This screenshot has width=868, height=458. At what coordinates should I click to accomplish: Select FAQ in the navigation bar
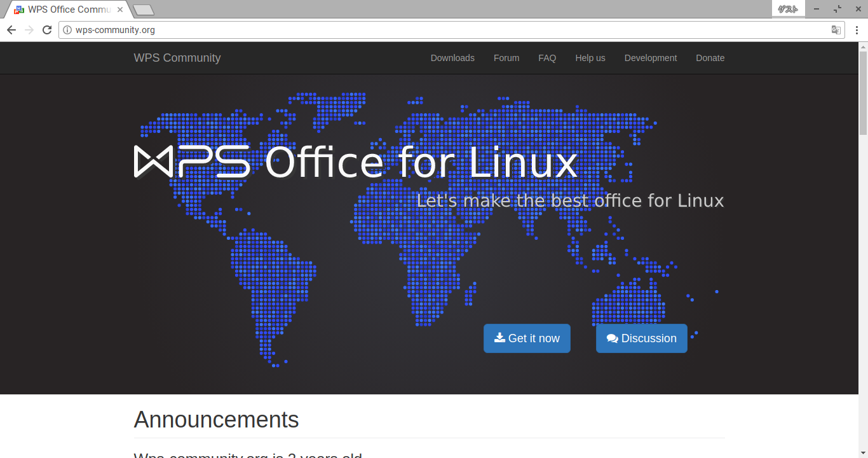coord(547,58)
